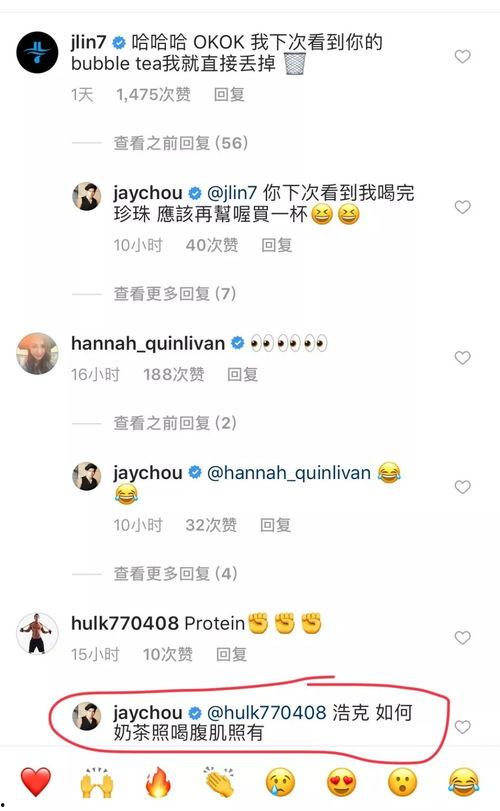The height and width of the screenshot is (811, 500).
Task: Like hulk770408's Protein comment
Action: pyautogui.click(x=462, y=637)
